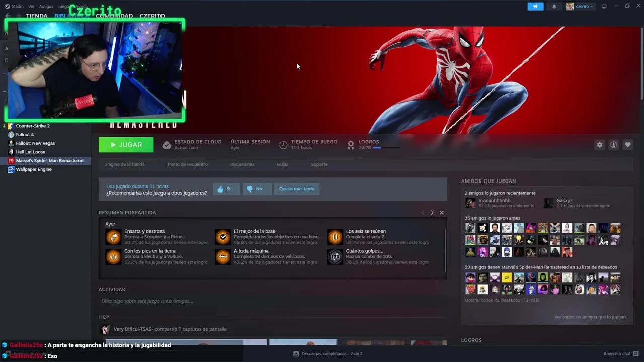Add game to favorites heart icon
Viewport: 644px width, 362px height.
coord(628,145)
